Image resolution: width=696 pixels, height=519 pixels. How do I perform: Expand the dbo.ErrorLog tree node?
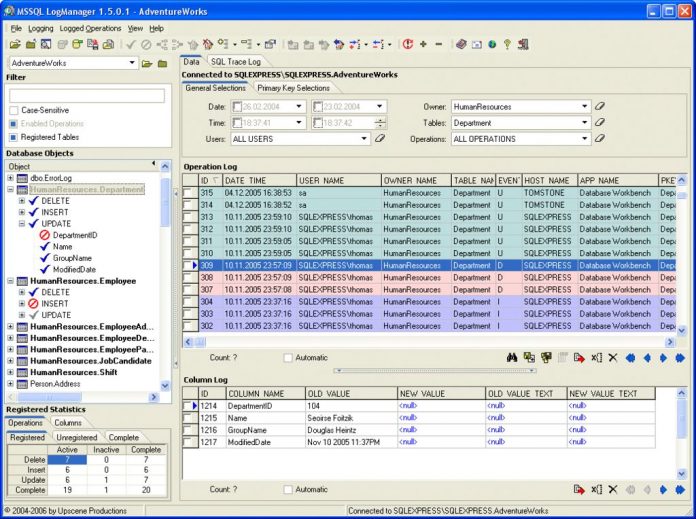pos(10,178)
